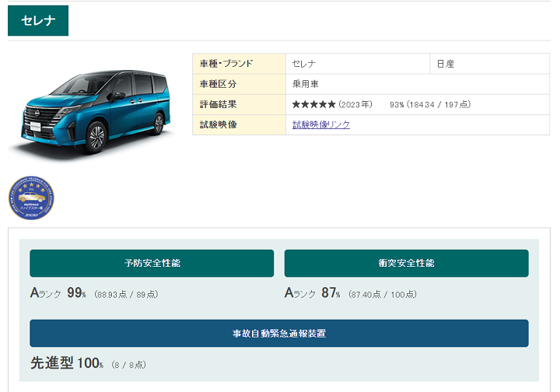Click the five-star rating (2023年)
This screenshot has width=560, height=392.
click(x=332, y=104)
